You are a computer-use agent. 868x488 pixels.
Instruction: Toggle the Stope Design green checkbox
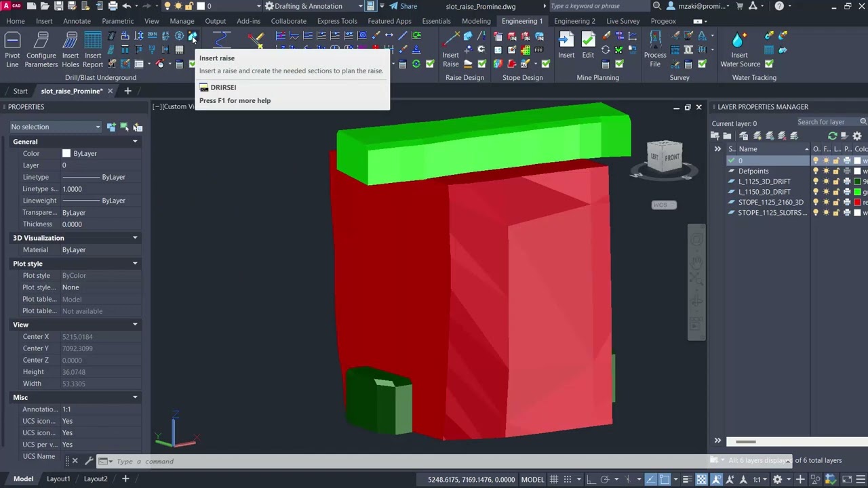[x=545, y=64]
